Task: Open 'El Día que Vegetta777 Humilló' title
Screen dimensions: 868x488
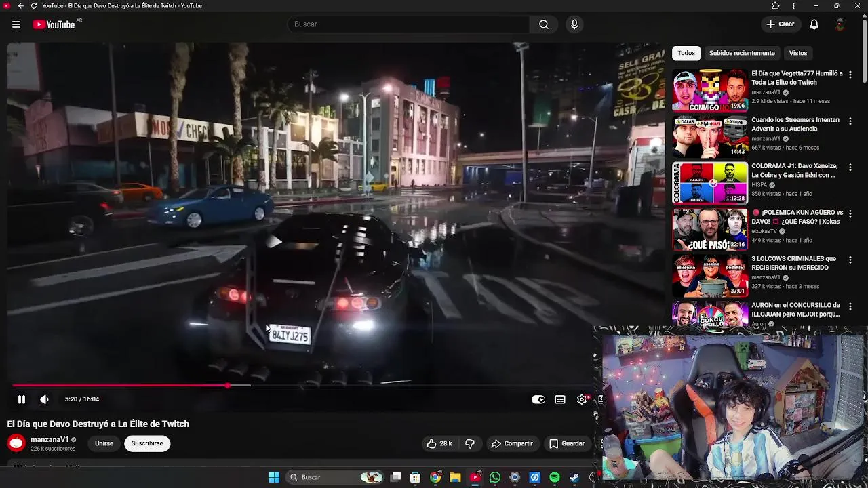Action: tap(797, 78)
